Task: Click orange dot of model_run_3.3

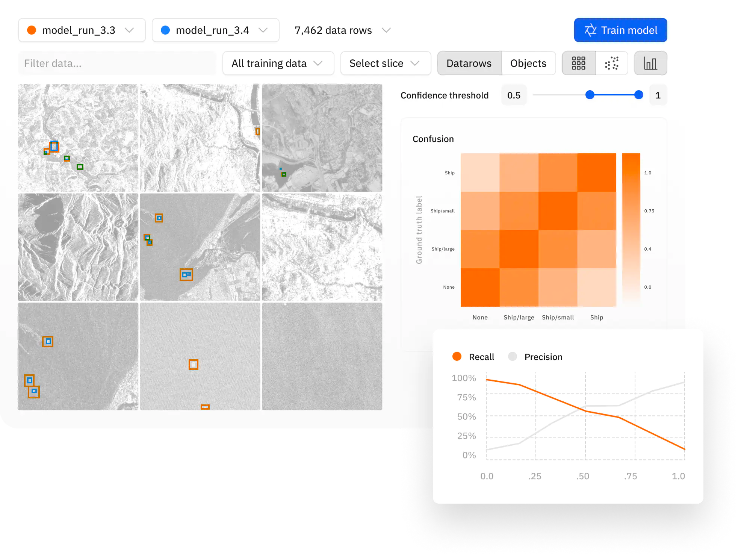Action: tap(32, 30)
